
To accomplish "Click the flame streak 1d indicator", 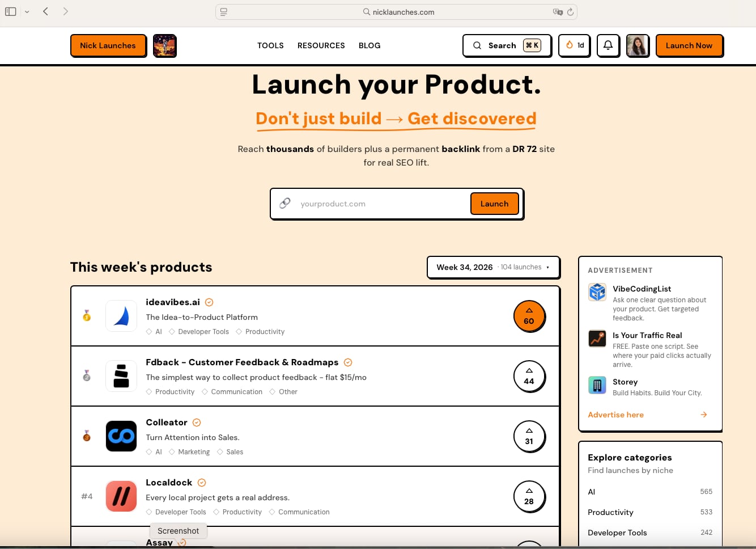I will coord(575,45).
